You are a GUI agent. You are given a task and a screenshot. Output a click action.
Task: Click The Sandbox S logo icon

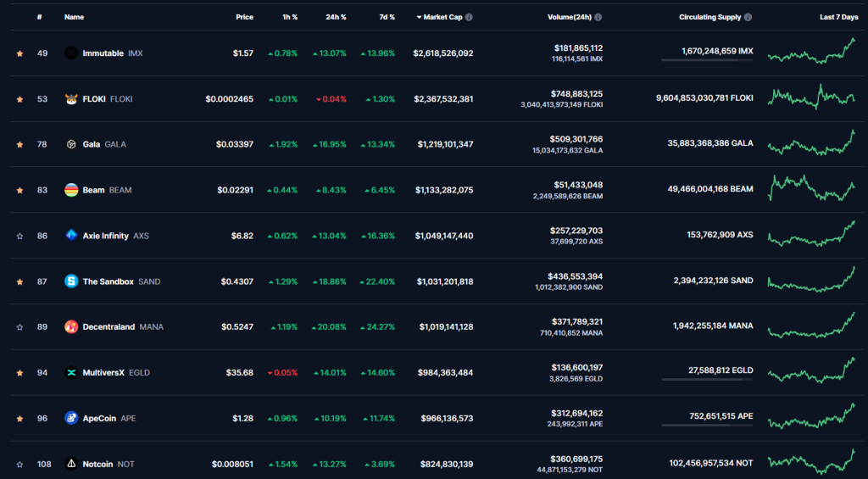(71, 281)
